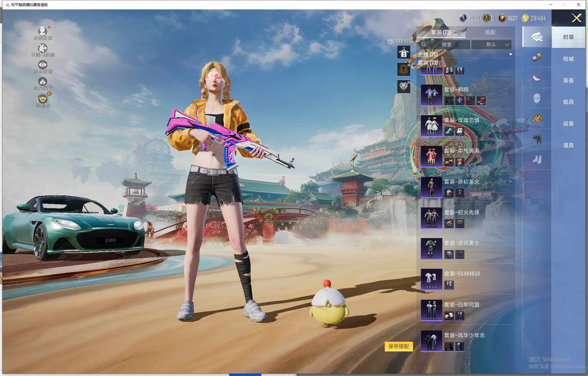Open the 枪械 category tab
Viewport: 588px width, 376px height.
pyautogui.click(x=568, y=59)
